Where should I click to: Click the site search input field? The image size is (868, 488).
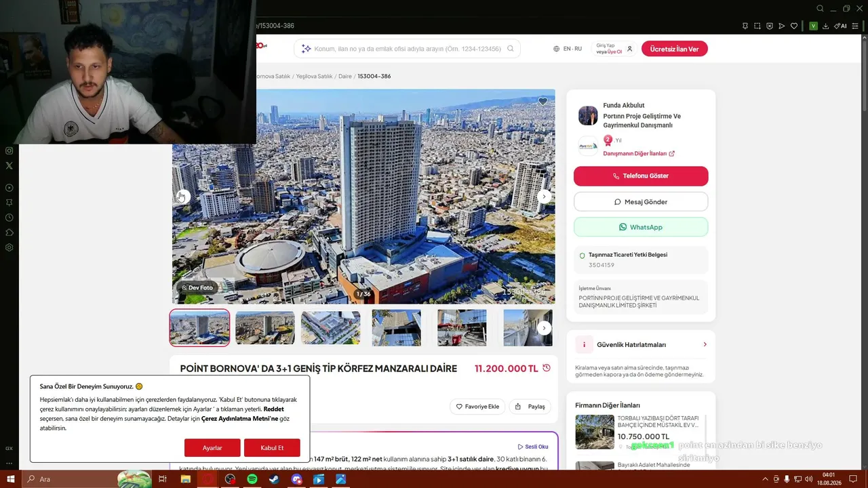tap(407, 49)
